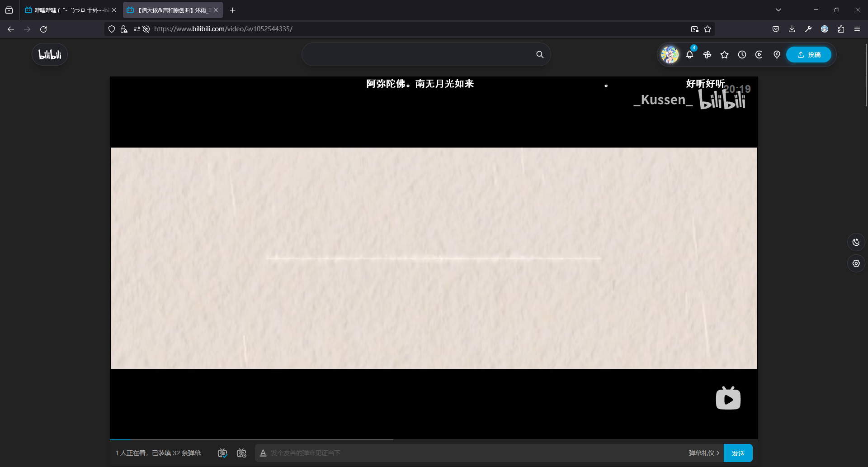Screen dimensions: 868x467
Task: Open the user profile avatar
Action: point(670,55)
